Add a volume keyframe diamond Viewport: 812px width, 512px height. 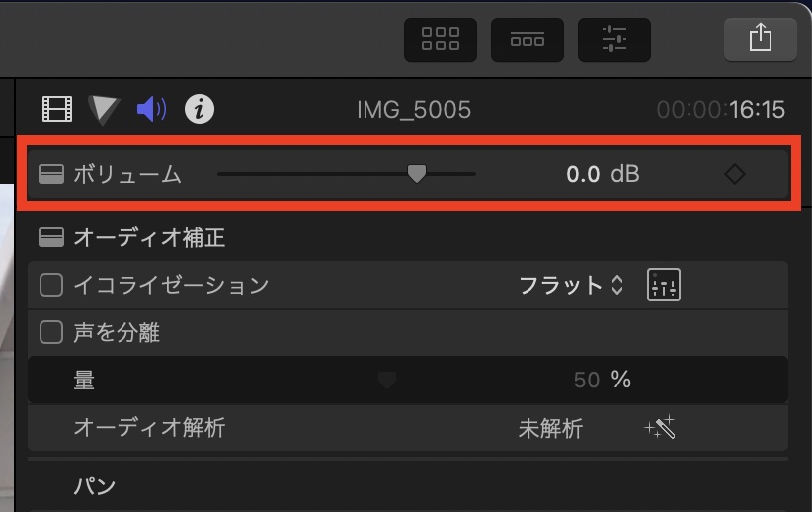click(734, 175)
